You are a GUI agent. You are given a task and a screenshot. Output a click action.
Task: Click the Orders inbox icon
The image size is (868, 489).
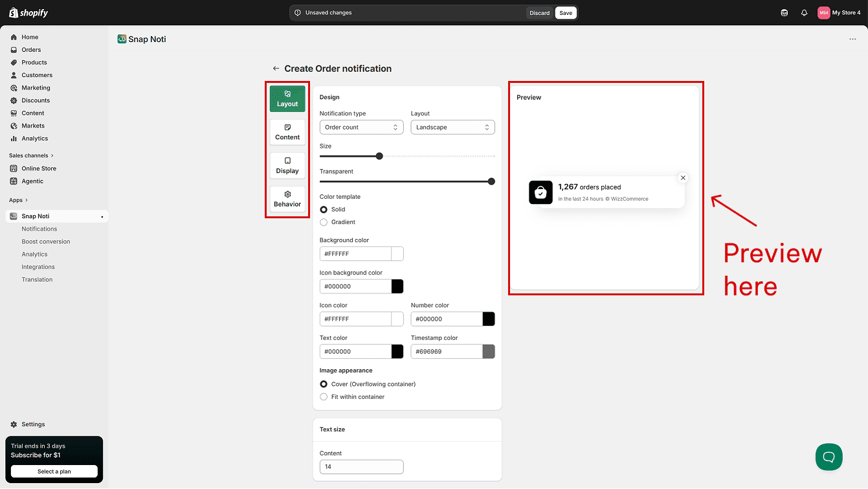click(x=14, y=50)
